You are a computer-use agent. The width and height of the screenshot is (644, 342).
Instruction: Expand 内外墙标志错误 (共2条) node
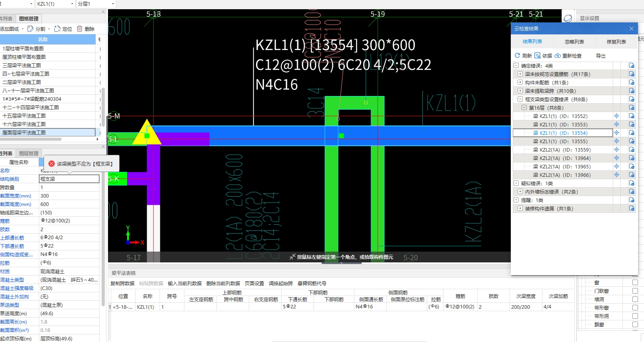520,192
